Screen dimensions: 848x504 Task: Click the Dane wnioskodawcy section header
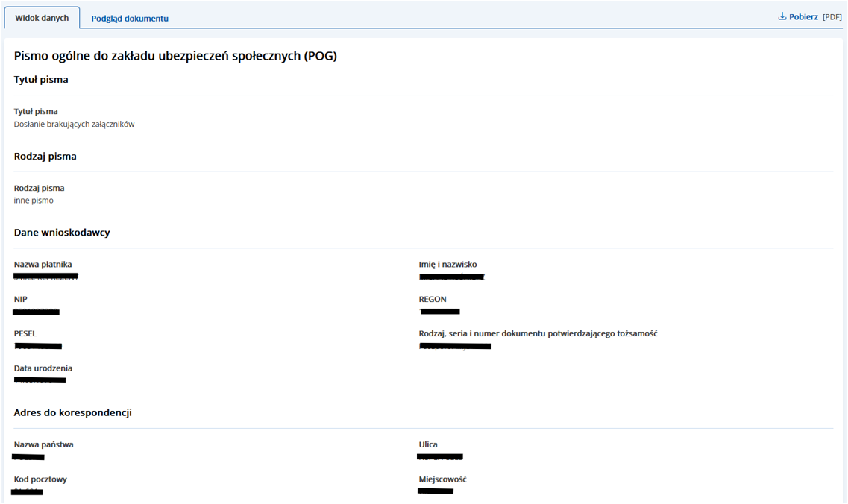pyautogui.click(x=62, y=233)
